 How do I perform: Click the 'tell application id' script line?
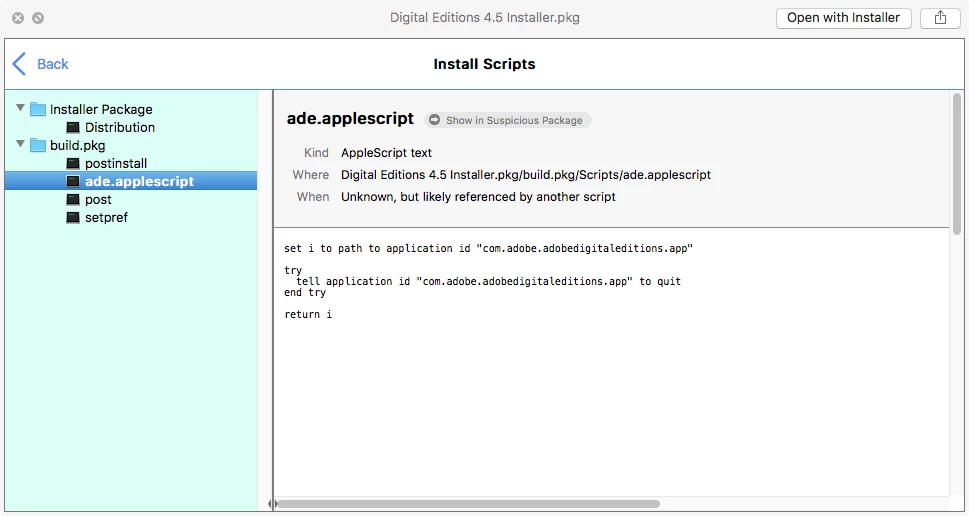[x=488, y=281]
